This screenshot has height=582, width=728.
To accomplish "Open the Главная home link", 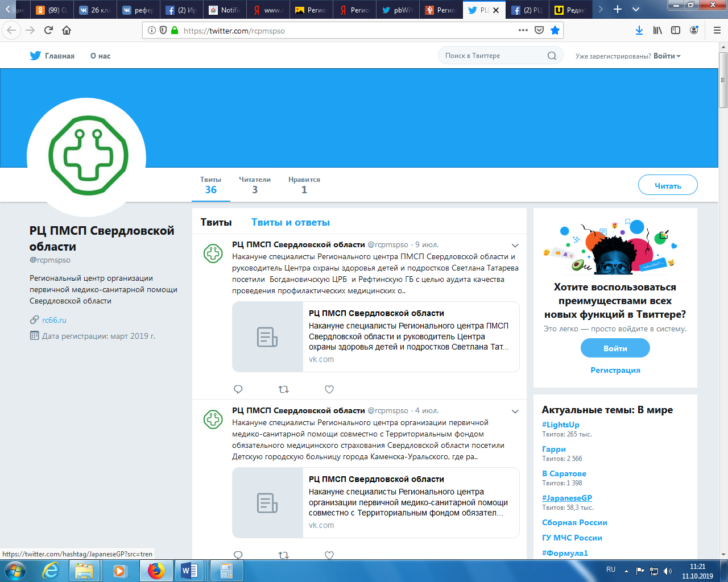I will pos(52,56).
